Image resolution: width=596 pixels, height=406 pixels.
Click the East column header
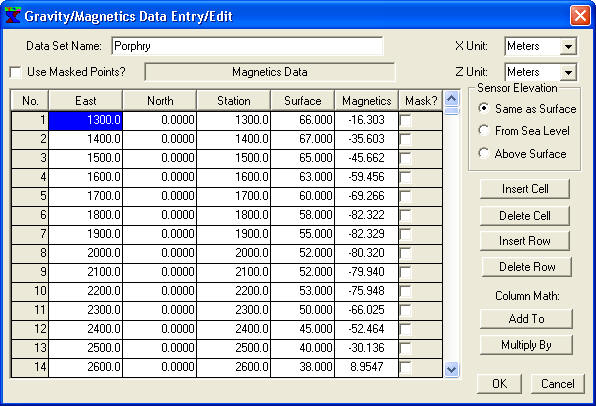[x=86, y=101]
